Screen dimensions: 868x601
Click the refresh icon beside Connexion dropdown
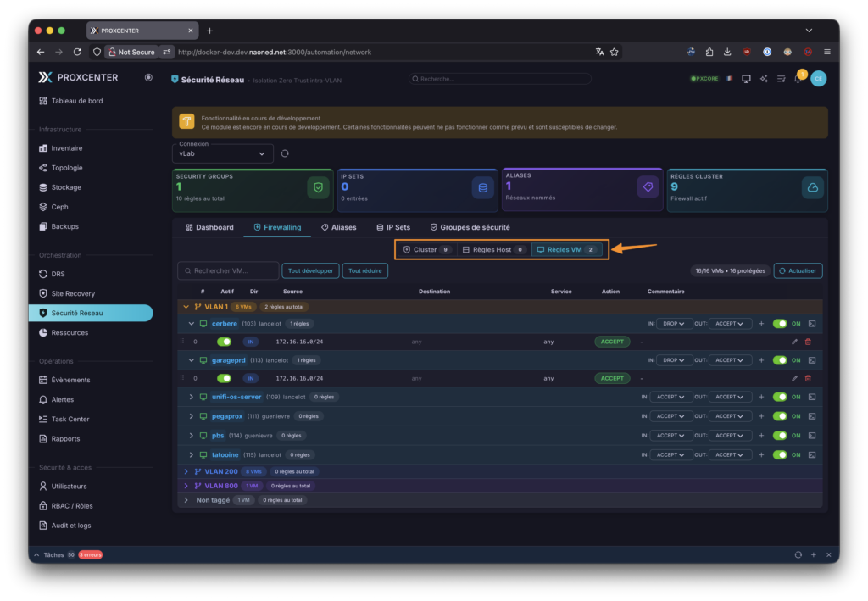(285, 153)
